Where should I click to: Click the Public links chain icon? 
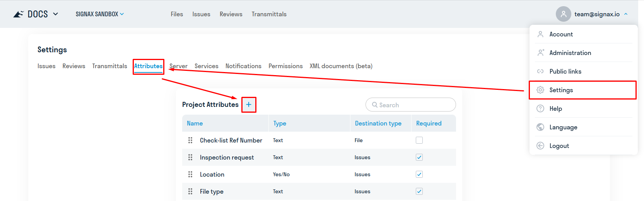coord(540,71)
